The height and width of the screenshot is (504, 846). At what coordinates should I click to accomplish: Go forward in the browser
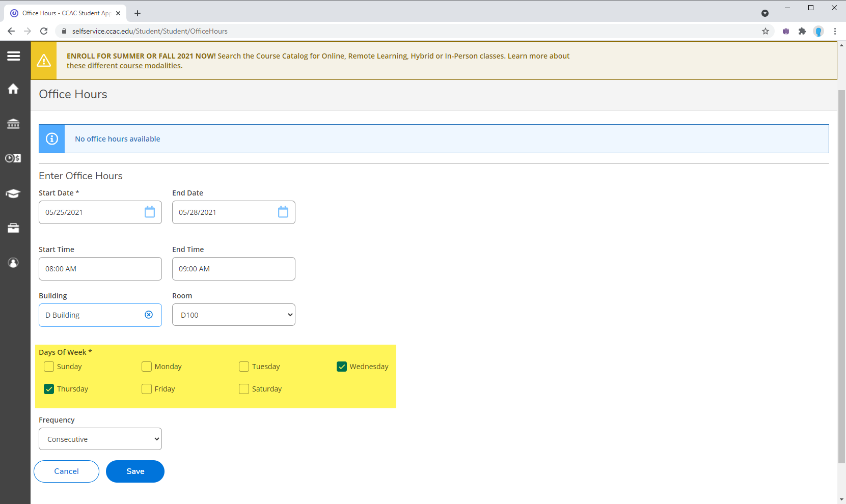pyautogui.click(x=28, y=31)
